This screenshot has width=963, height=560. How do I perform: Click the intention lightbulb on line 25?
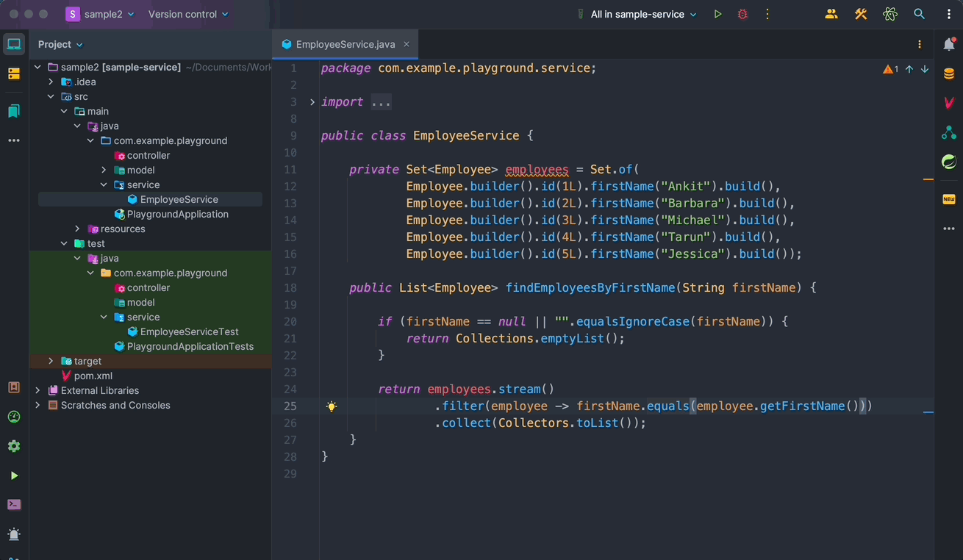click(332, 406)
